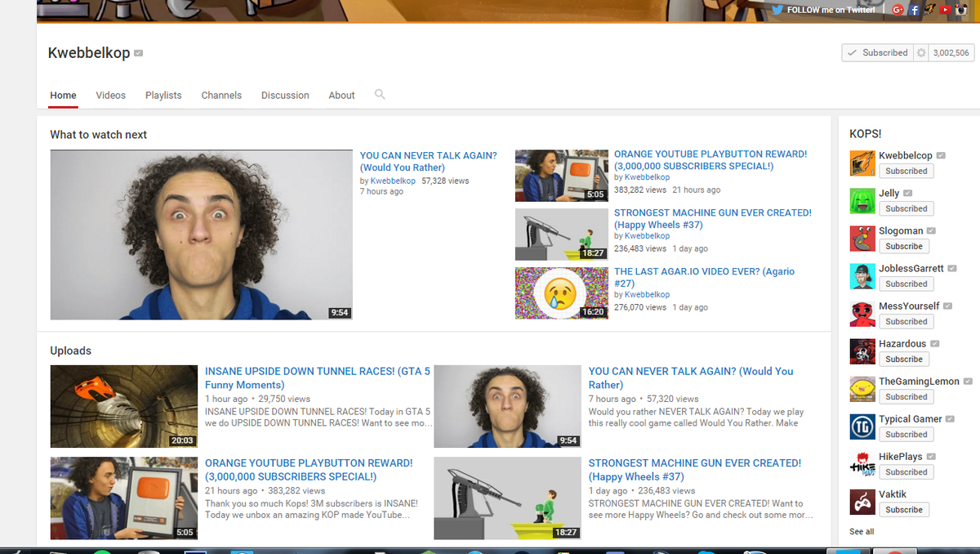The image size is (980, 554).
Task: Click 'STRONGEST MACHINE GUN EVER CREATED!' title in Uploads
Action: click(695, 469)
